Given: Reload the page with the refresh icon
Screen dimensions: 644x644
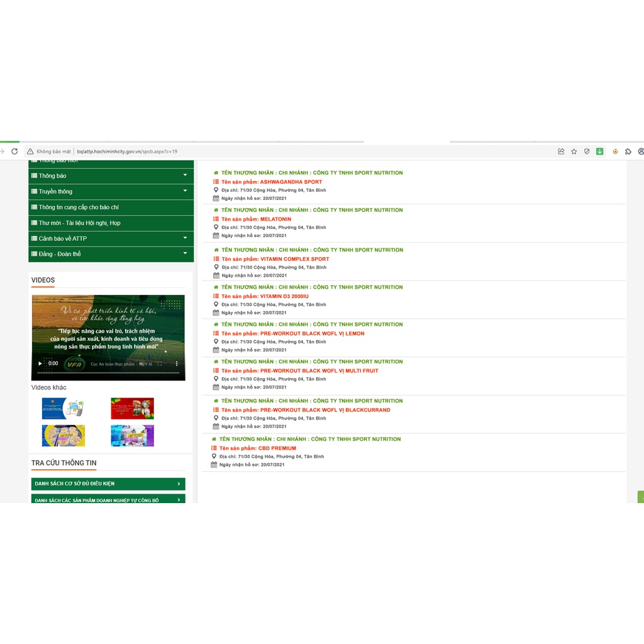Looking at the screenshot, I should click(14, 152).
